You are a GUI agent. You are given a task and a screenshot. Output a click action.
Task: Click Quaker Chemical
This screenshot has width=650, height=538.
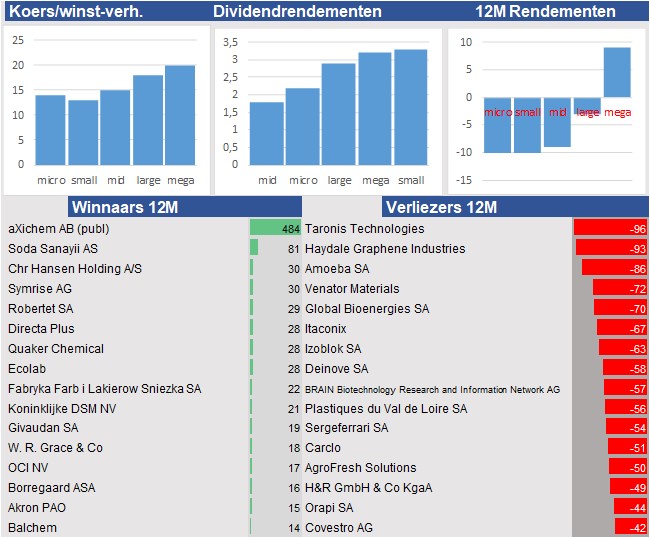(56, 349)
